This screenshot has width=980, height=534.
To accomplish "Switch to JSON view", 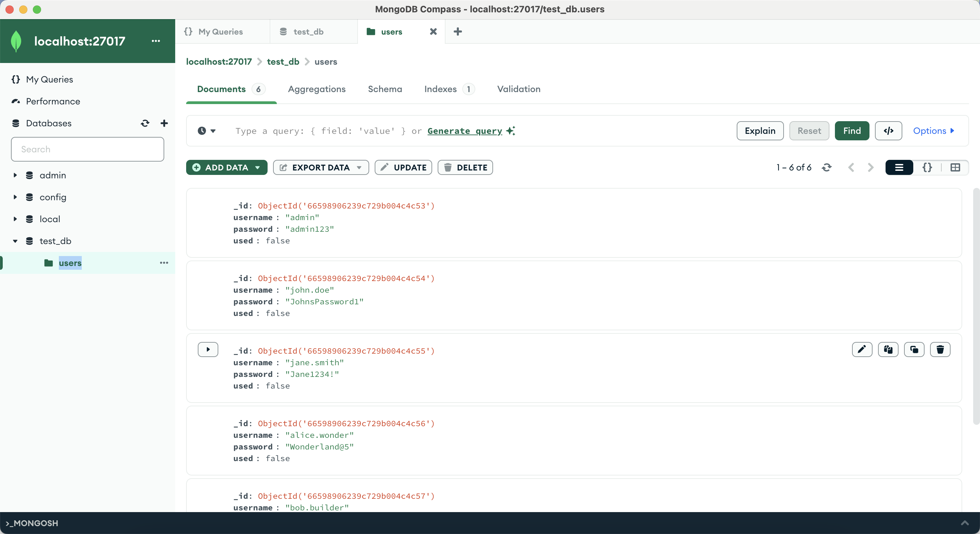I will pyautogui.click(x=927, y=167).
